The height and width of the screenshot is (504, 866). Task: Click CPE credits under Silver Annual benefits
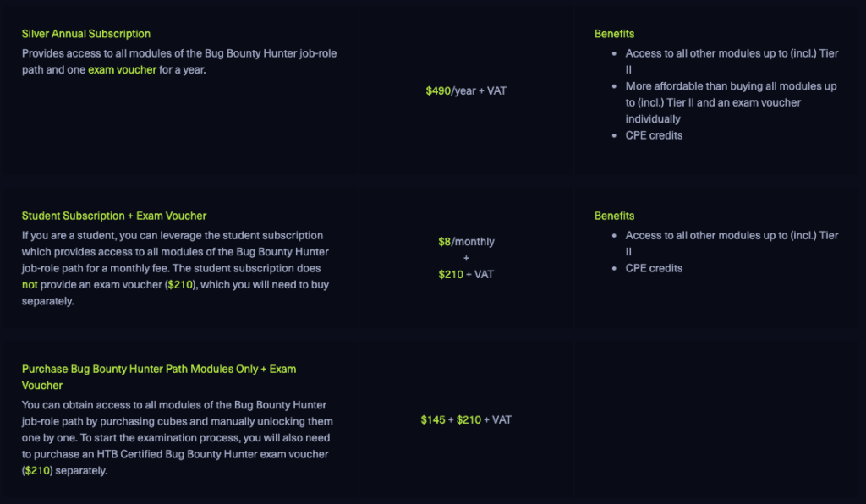coord(654,135)
